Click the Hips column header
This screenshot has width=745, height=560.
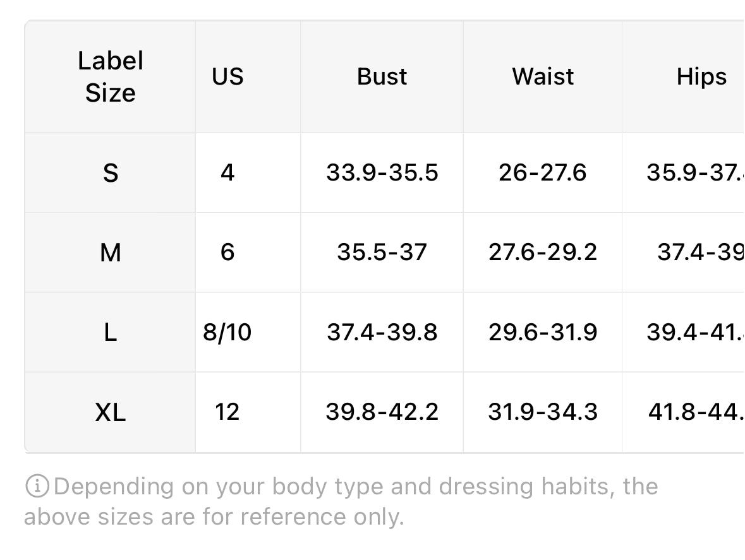tap(701, 76)
